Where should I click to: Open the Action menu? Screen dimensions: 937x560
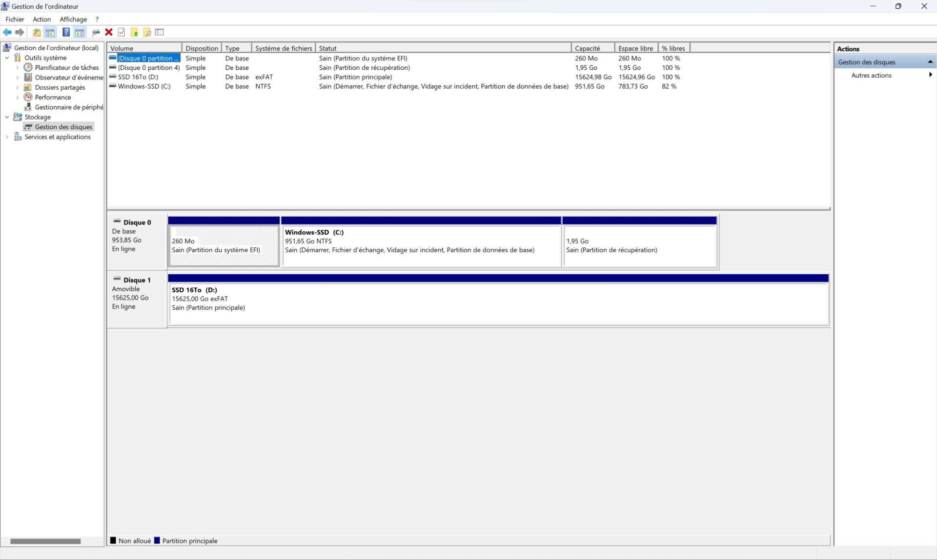(x=41, y=19)
